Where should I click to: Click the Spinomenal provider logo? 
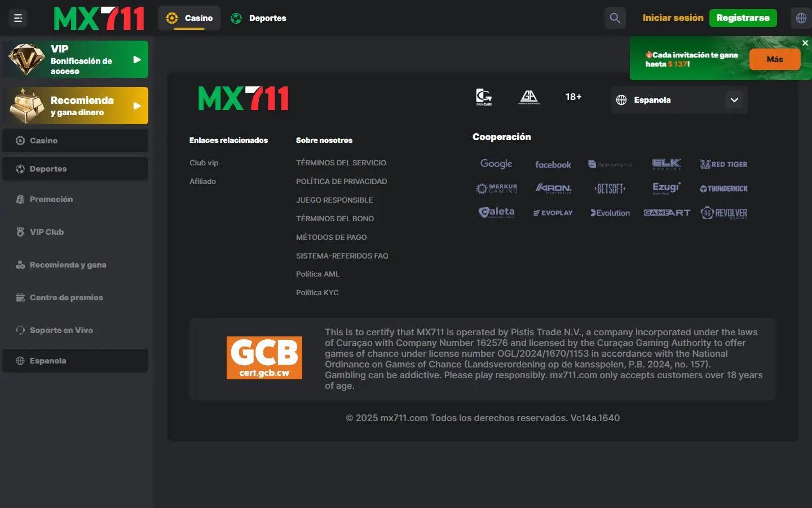(610, 164)
